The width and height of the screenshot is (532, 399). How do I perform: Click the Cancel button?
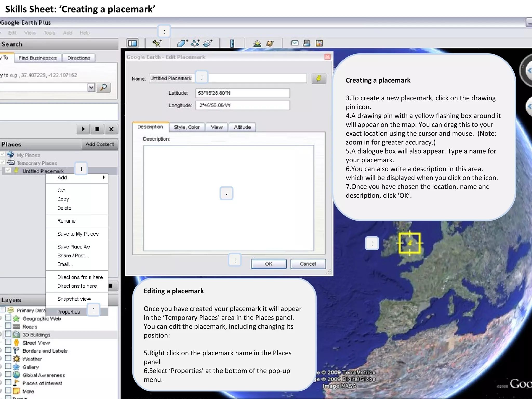308,264
